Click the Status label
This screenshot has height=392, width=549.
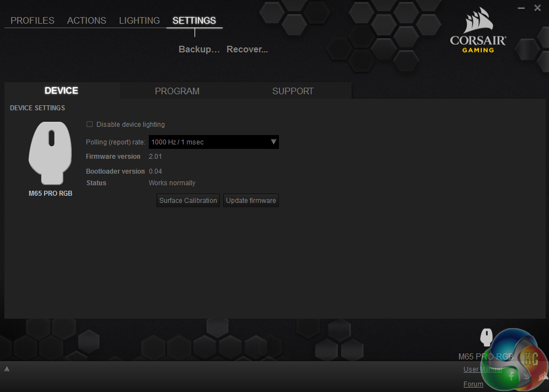point(96,183)
